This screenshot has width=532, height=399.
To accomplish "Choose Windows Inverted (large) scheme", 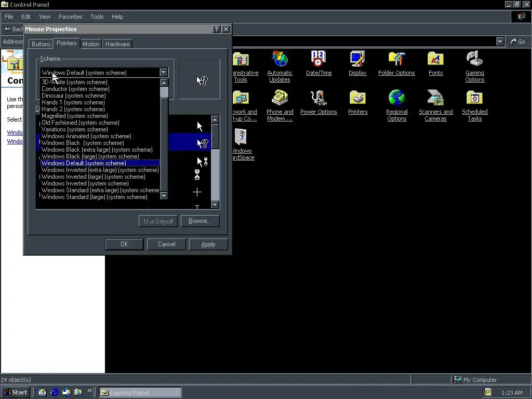I will coord(100,177).
